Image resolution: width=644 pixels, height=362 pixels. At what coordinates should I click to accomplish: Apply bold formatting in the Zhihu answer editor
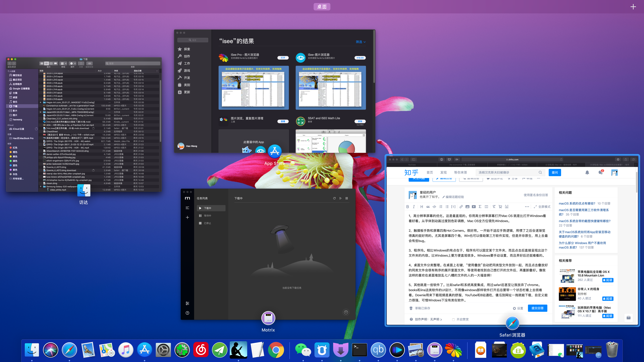pos(408,207)
